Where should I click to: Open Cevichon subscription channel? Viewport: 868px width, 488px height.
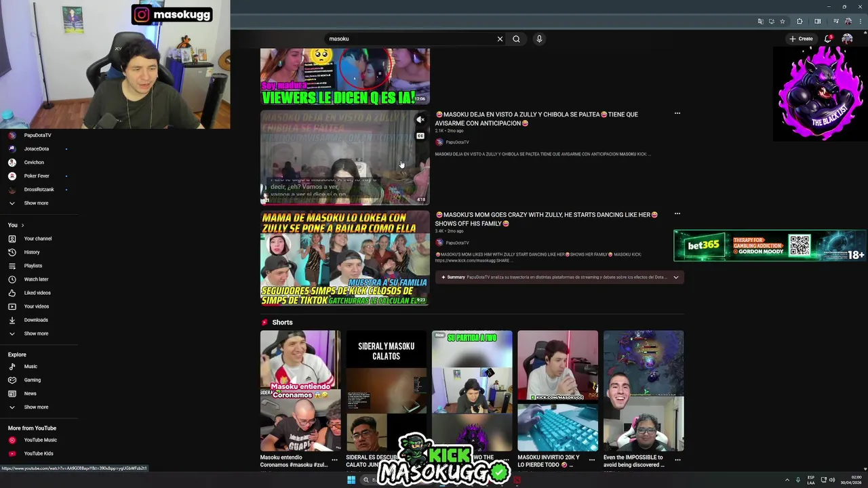pos(34,162)
